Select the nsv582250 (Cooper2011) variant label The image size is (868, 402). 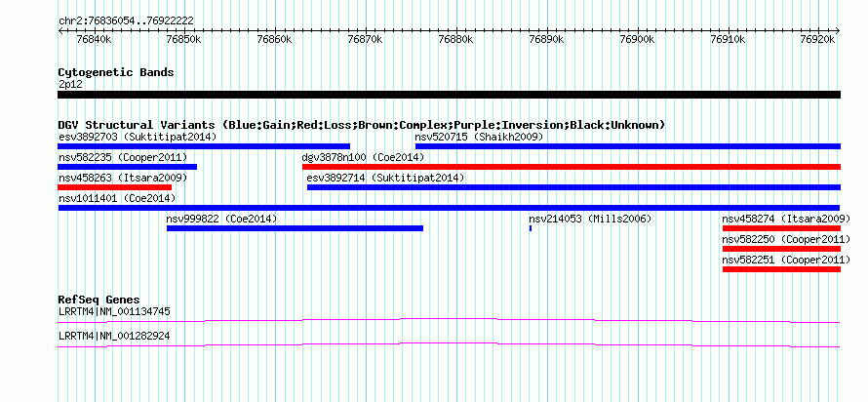pos(786,239)
